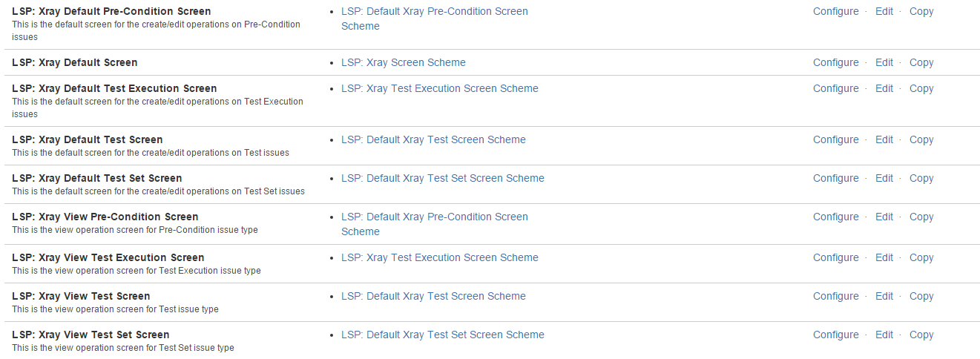Edit the Xray View Test Set Screen
Screen dimensions: 980x359
coord(884,335)
